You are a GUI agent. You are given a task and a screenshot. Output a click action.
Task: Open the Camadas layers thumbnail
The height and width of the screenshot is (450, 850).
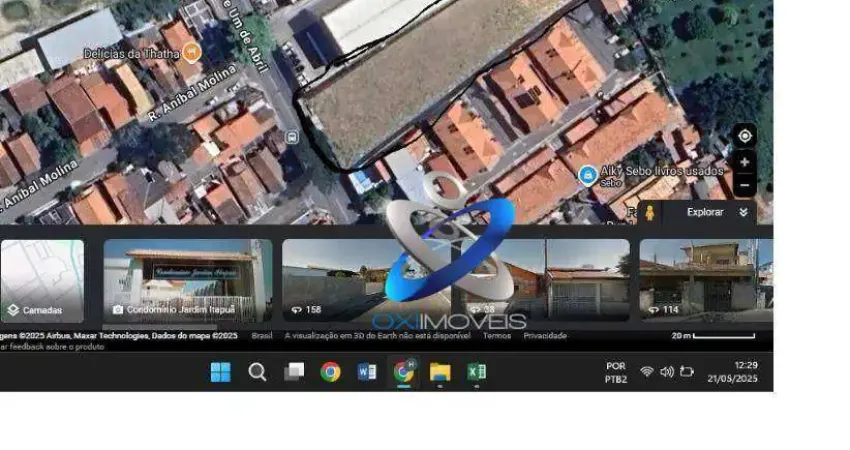click(x=42, y=281)
